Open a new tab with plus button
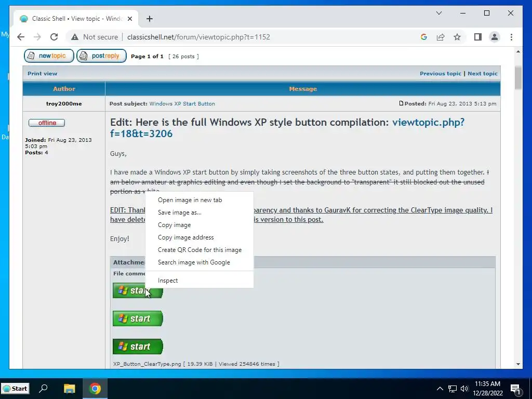This screenshot has width=532, height=399. [x=149, y=19]
